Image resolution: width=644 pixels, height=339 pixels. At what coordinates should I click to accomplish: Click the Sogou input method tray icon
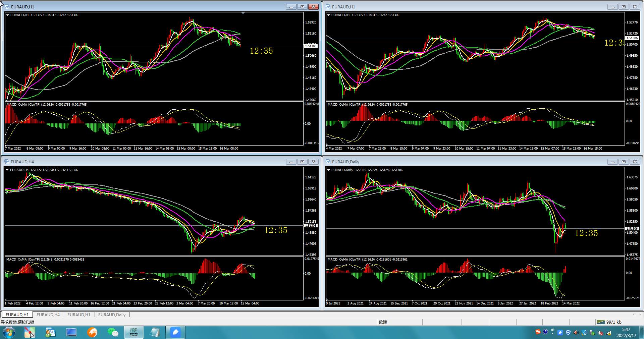[x=538, y=332]
